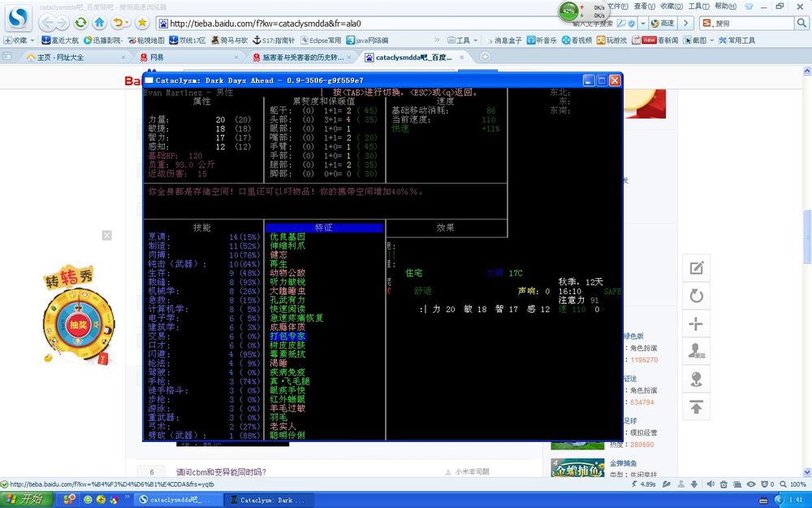Click the 抽奖 lottery wheel button
The width and height of the screenshot is (812, 508).
point(78,325)
